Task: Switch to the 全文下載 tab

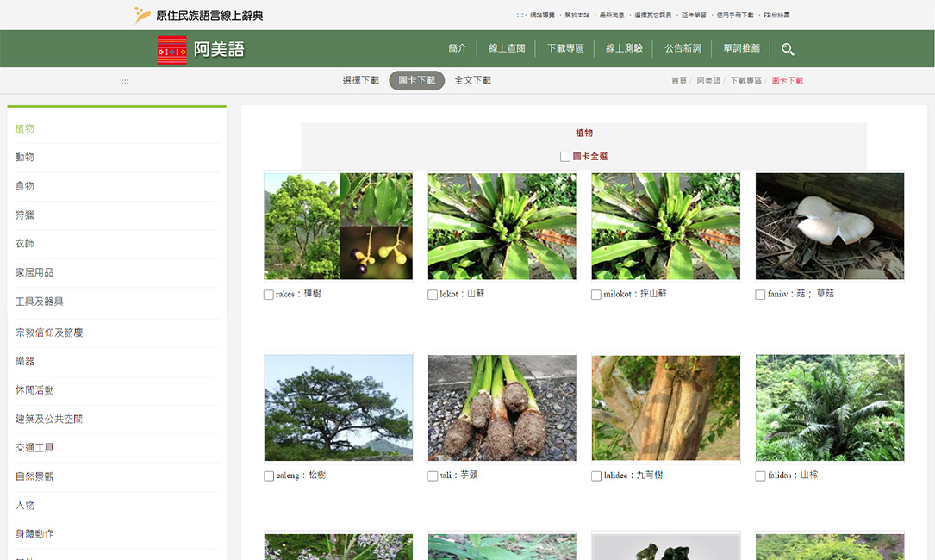Action: pos(473,80)
